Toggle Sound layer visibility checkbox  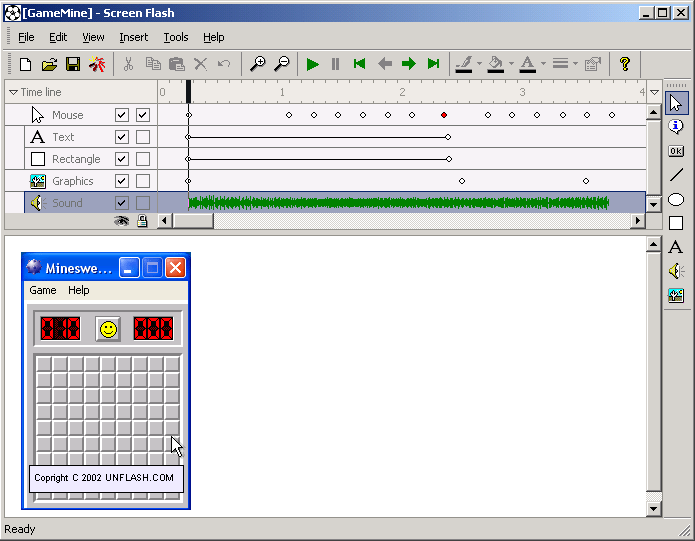point(122,203)
